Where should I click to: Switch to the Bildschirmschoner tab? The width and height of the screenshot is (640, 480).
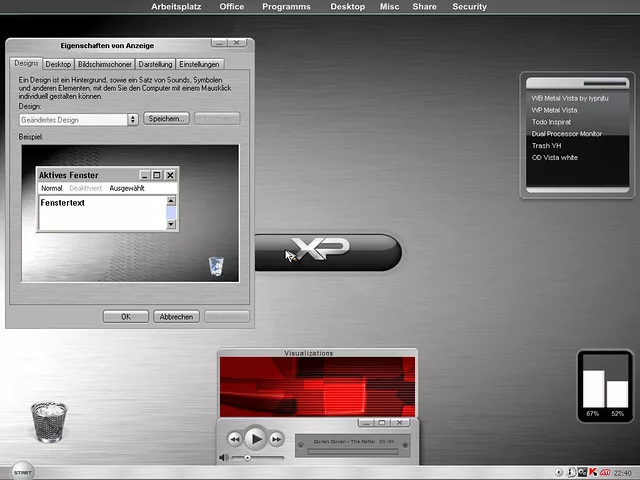[105, 64]
